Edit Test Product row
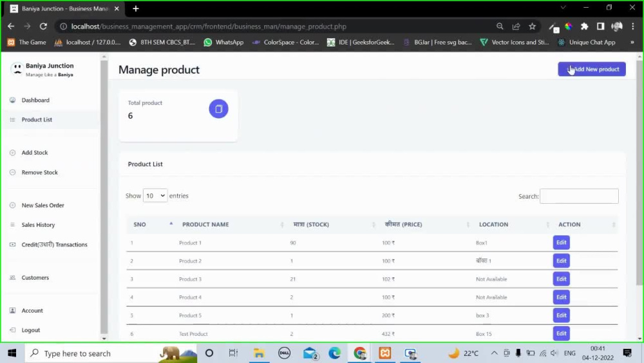Viewport: 644px width, 363px height. [x=561, y=333]
